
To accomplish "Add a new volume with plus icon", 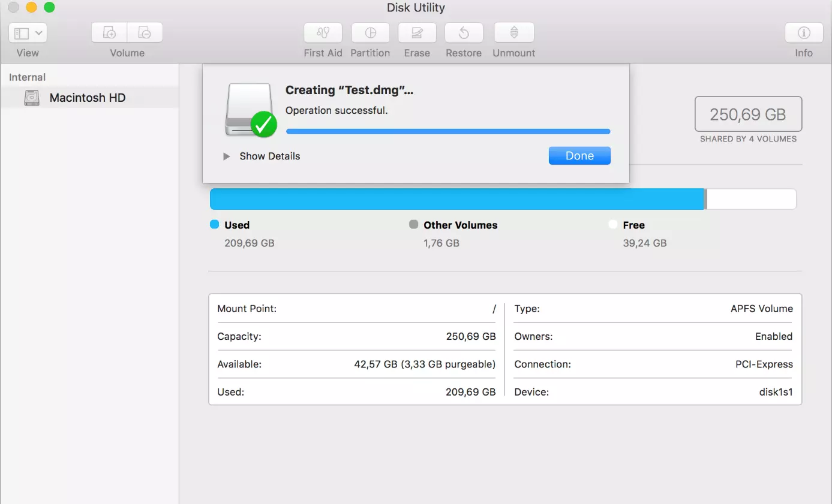I will point(109,33).
